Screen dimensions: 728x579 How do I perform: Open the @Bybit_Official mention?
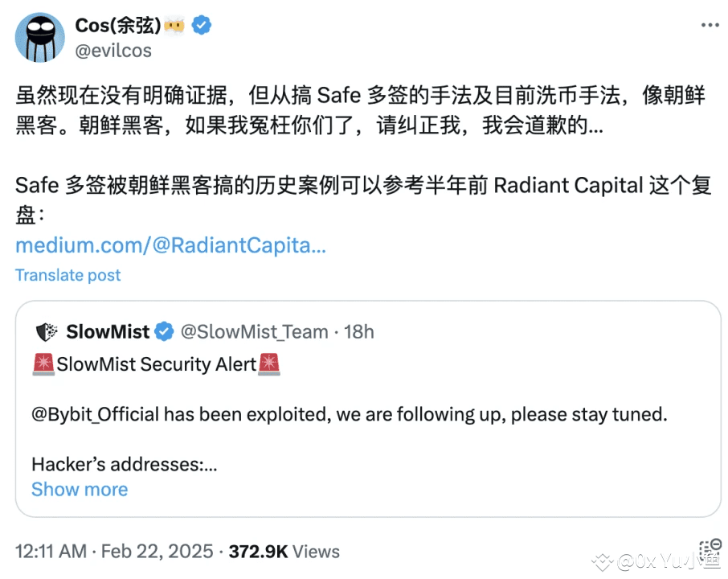(96, 415)
